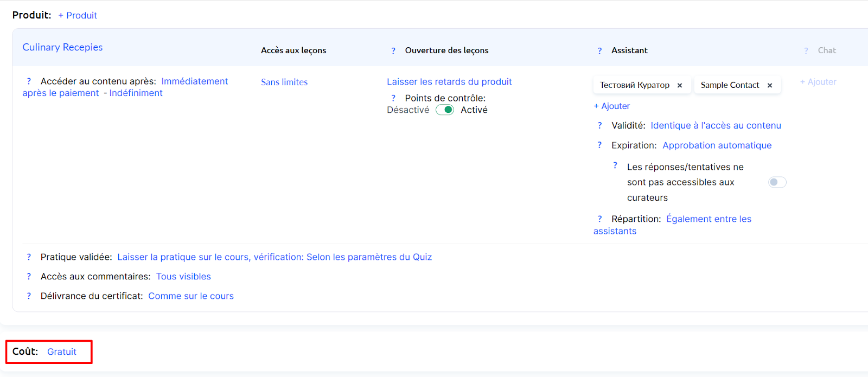
Task: Toggle curator access to responses switch
Action: (777, 182)
